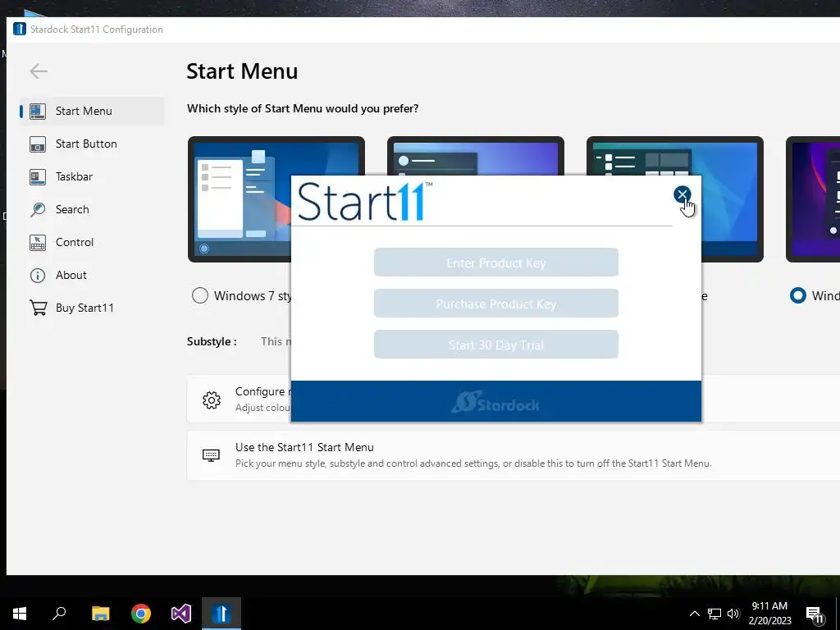840x630 pixels.
Task: Open the Start Button sidebar section
Action: pyautogui.click(x=92, y=144)
